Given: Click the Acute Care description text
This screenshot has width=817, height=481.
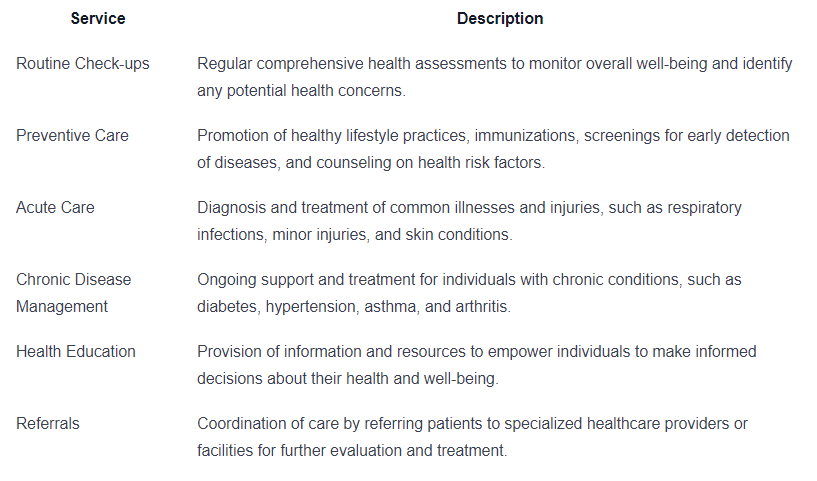Looking at the screenshot, I should click(469, 221).
